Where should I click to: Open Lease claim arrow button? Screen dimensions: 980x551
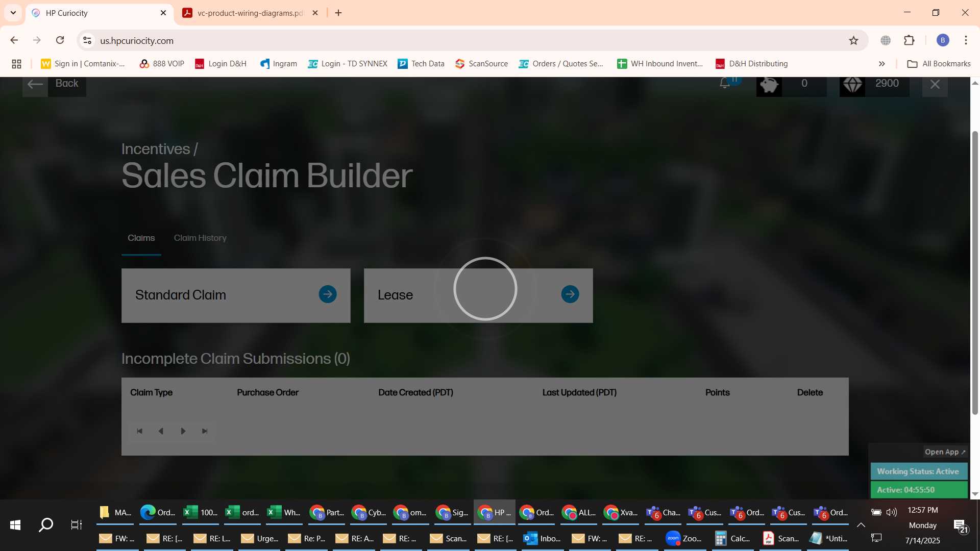pyautogui.click(x=570, y=294)
